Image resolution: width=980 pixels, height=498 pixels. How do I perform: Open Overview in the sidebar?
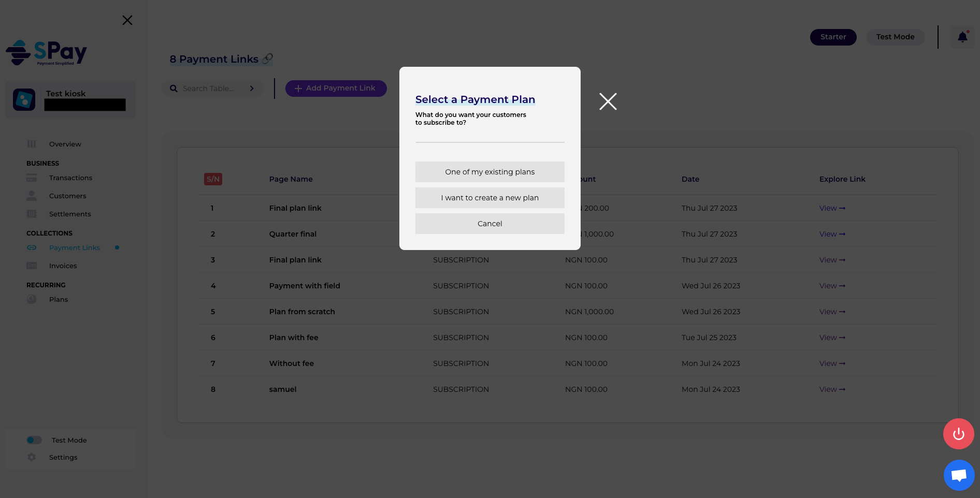[x=65, y=144]
